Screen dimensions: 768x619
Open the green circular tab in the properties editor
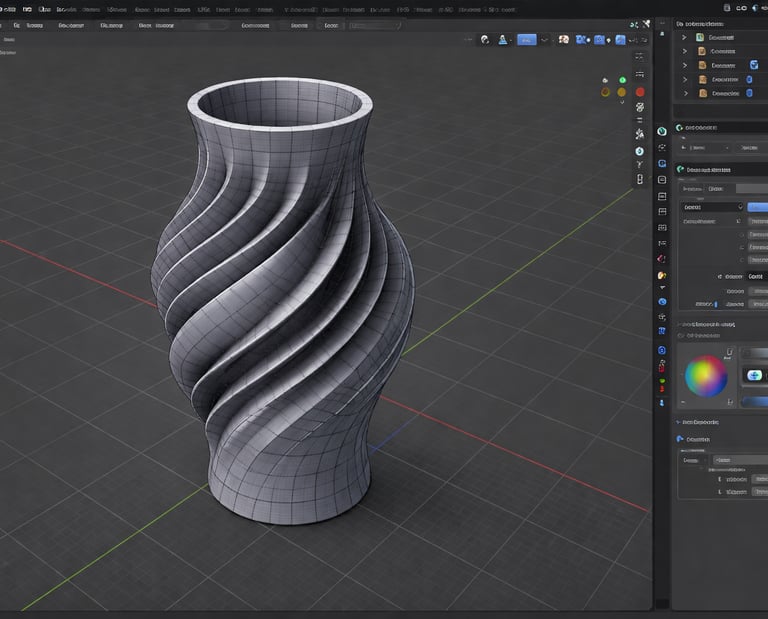[x=662, y=131]
